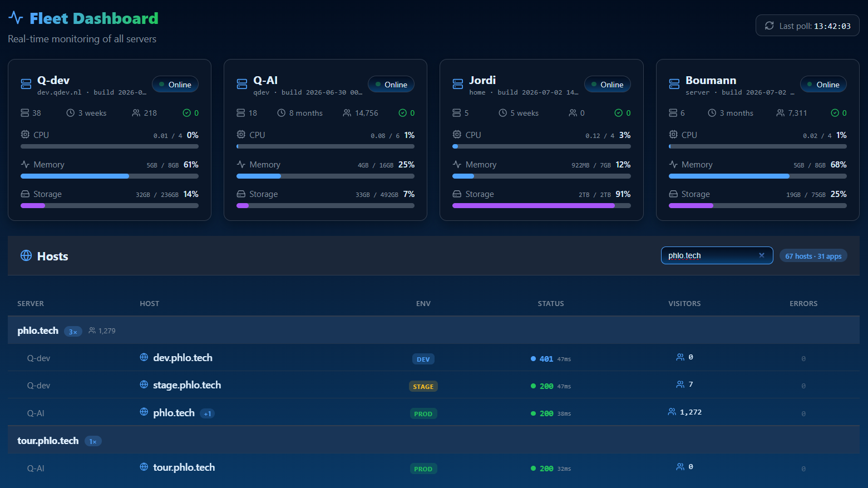
Task: Sort by the ERRORS column header
Action: 803,303
